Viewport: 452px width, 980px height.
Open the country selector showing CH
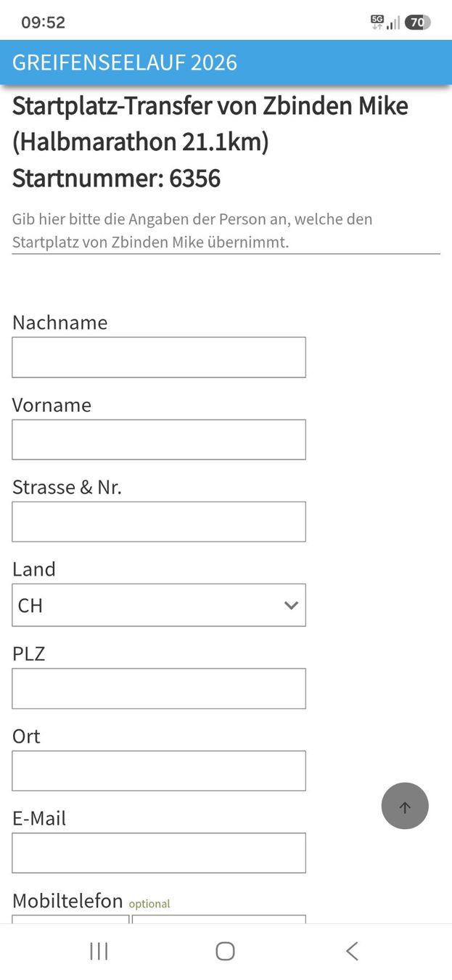(159, 605)
